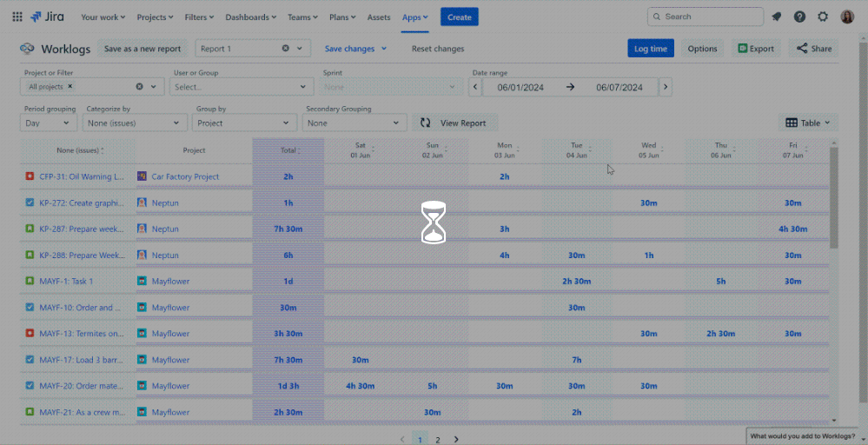Open the notifications bell
The height and width of the screenshot is (445, 868).
coord(777,17)
